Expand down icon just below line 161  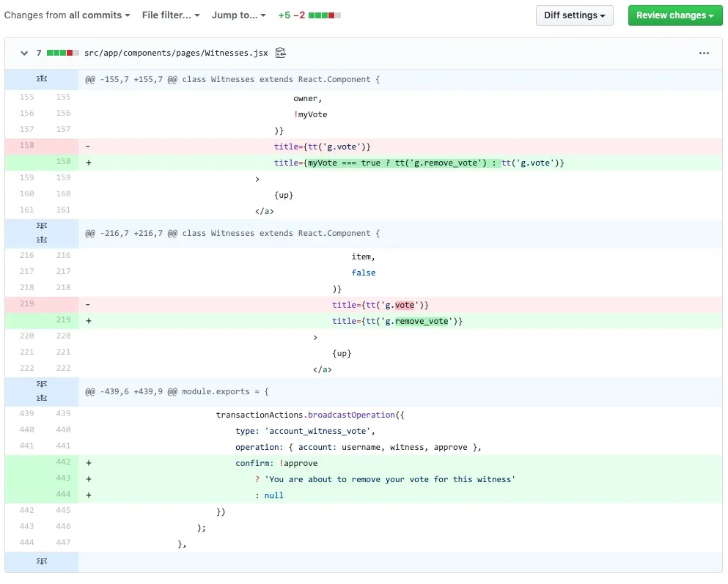tap(42, 226)
